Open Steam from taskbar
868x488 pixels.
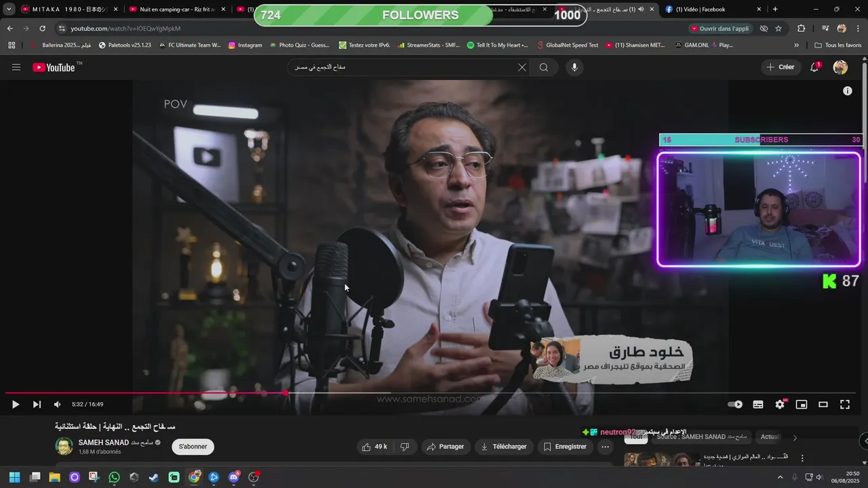154,477
